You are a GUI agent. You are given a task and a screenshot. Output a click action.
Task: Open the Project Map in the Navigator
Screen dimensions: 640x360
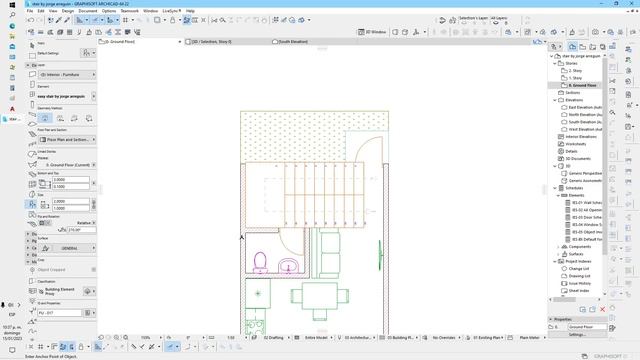point(573,47)
